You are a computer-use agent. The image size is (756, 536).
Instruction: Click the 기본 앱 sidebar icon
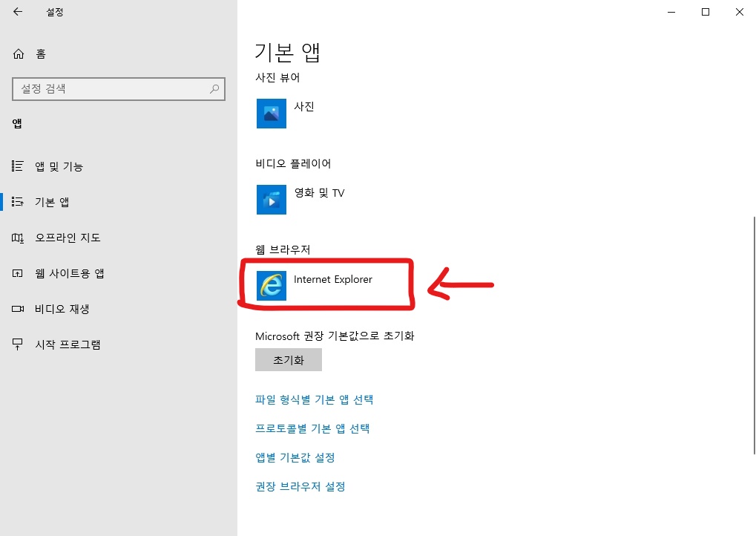[x=17, y=202]
